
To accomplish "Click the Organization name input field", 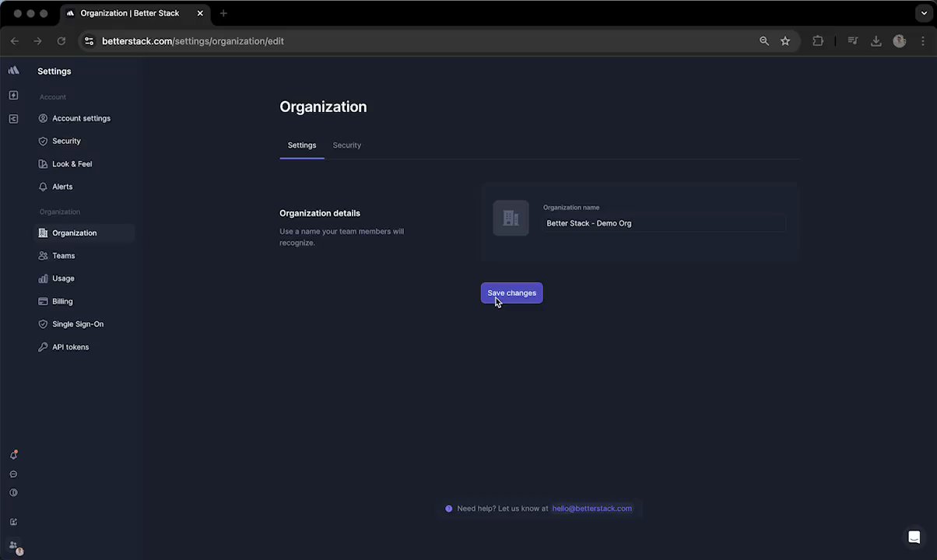I will (x=664, y=223).
